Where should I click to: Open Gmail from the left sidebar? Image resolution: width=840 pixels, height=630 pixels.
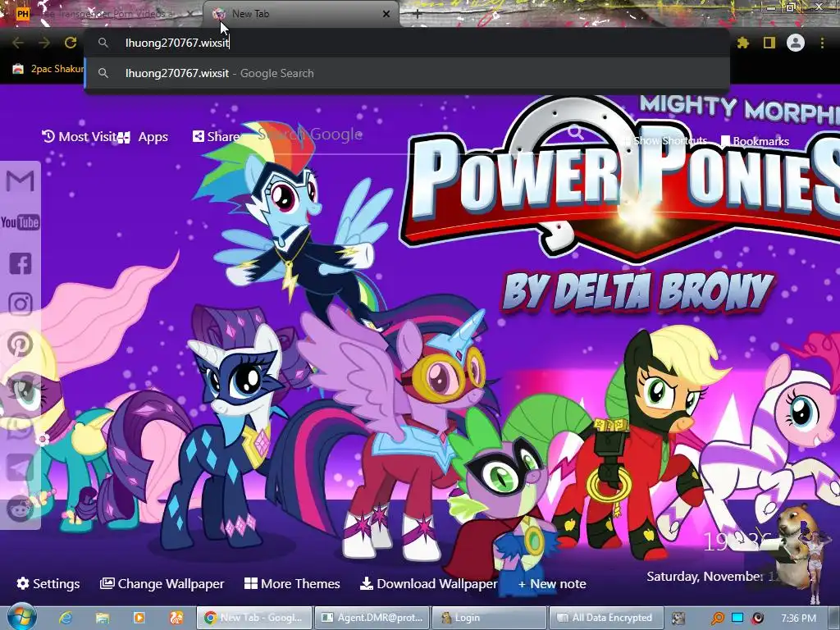pyautogui.click(x=20, y=181)
